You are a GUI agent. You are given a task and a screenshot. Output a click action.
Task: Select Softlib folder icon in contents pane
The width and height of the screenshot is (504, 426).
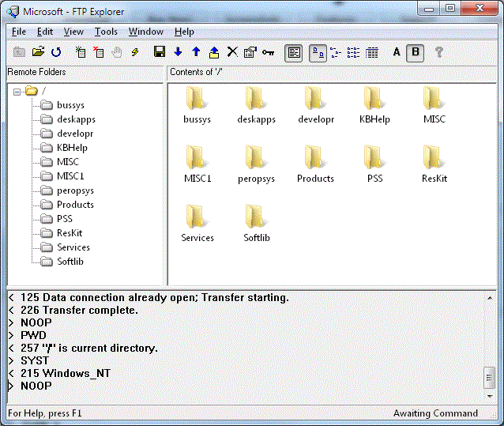(x=256, y=217)
